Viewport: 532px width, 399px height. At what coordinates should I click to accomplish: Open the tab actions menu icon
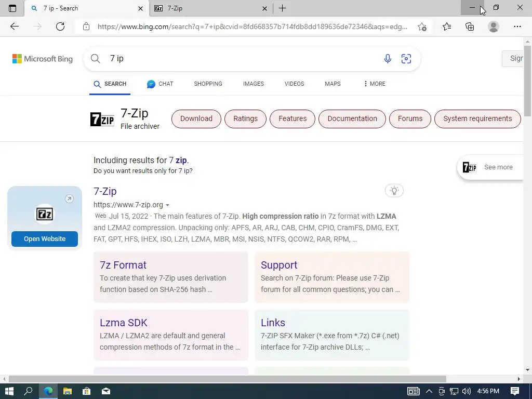(12, 8)
